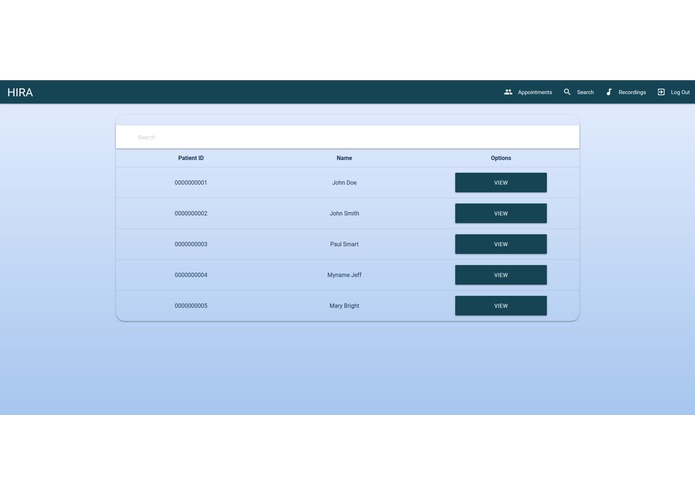
Task: Click the name Paul Smart
Action: click(344, 244)
